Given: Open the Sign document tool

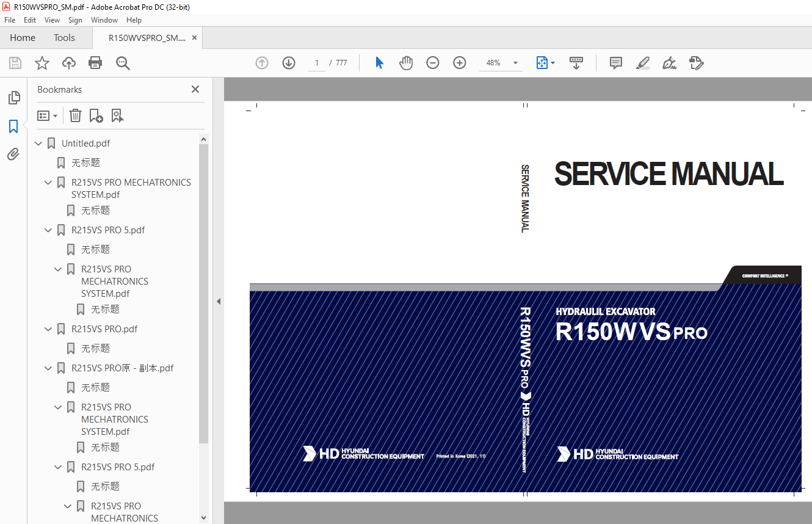Looking at the screenshot, I should 669,63.
